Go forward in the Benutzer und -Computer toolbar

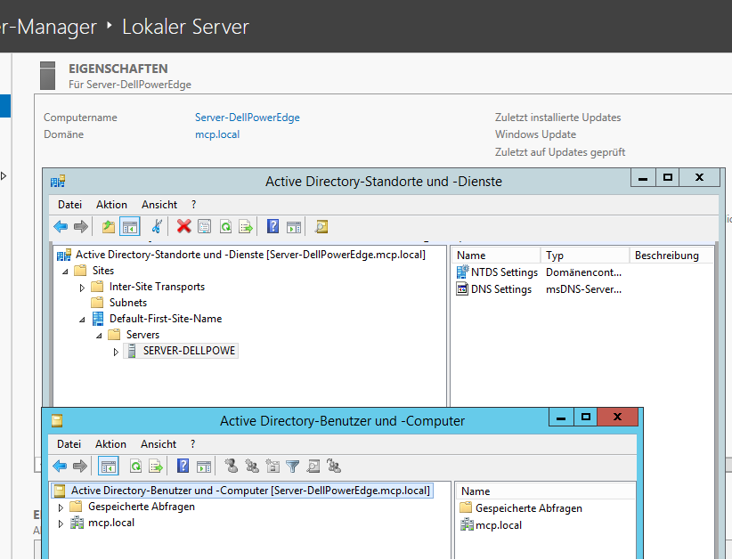[80, 467]
